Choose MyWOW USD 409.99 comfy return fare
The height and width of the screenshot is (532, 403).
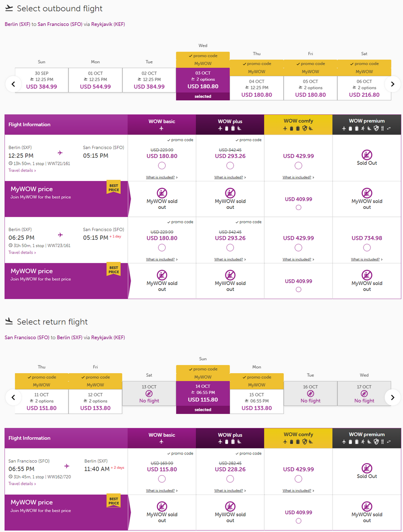(299, 521)
